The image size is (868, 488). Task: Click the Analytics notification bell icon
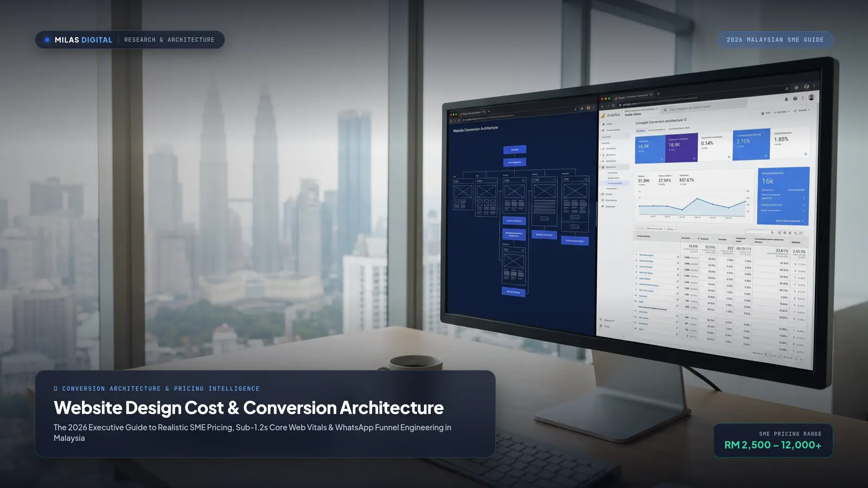tap(786, 99)
